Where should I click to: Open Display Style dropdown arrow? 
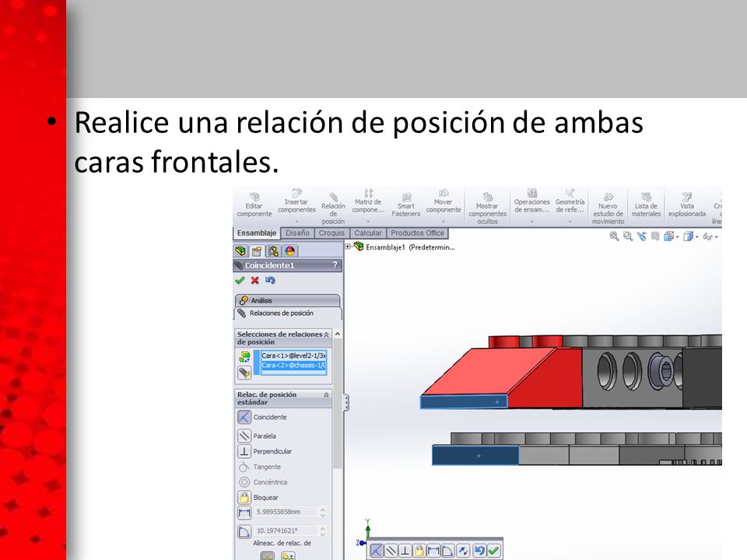[697, 236]
